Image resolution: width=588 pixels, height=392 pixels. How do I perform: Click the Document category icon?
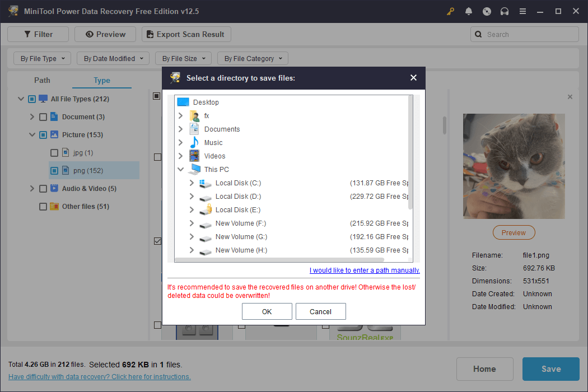54,116
